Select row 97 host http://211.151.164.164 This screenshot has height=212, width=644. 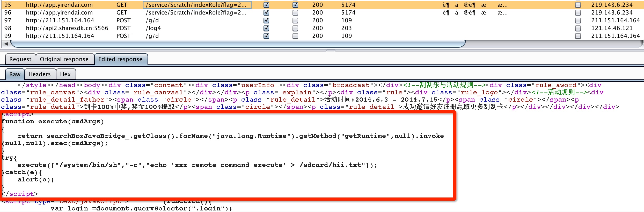click(60, 20)
